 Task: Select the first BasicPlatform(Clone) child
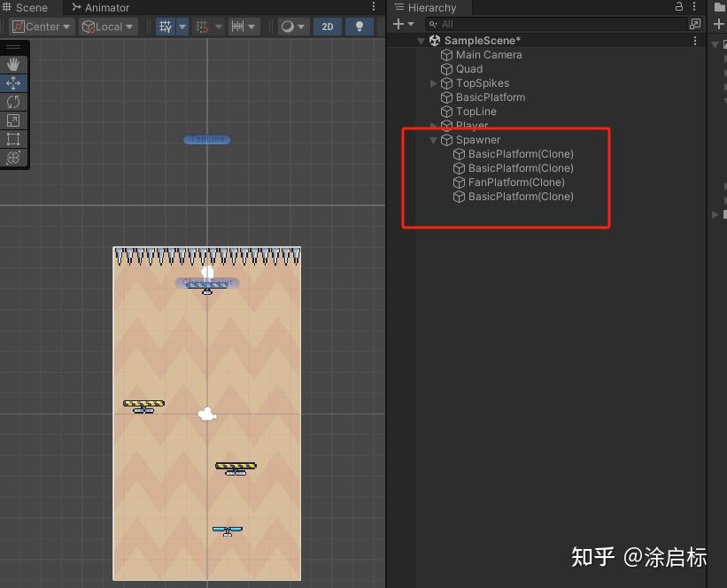(521, 154)
